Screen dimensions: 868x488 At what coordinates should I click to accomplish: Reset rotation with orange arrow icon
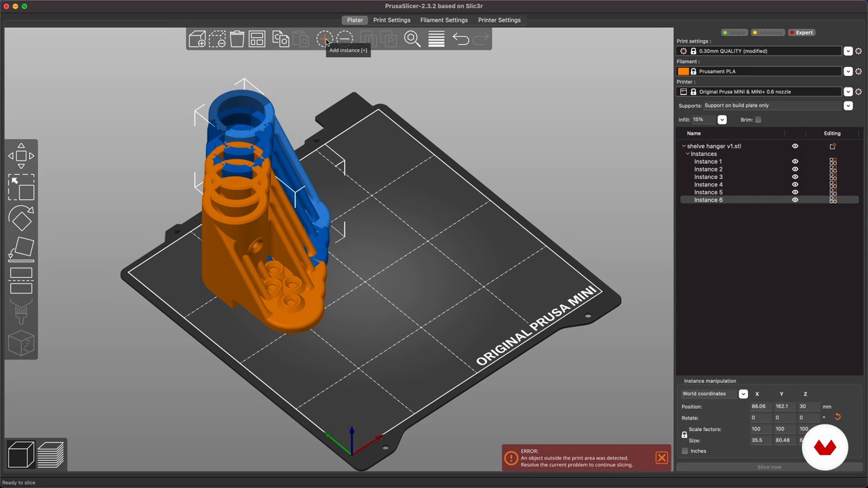click(x=837, y=418)
